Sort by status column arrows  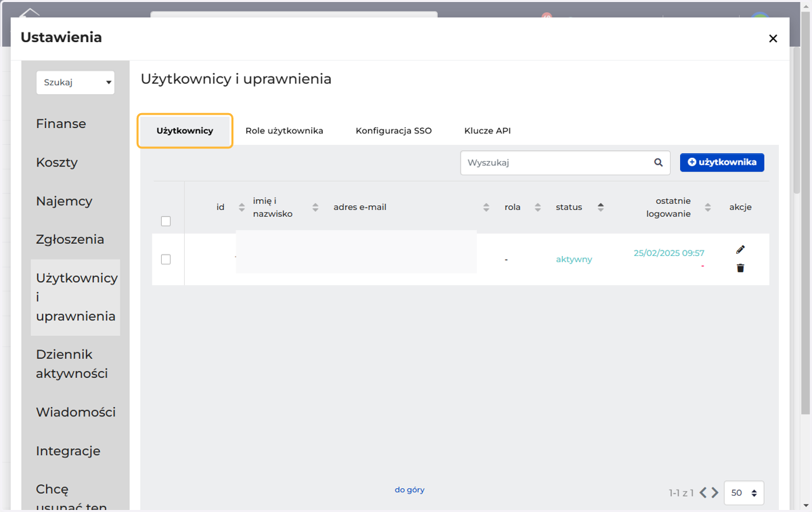(600, 207)
